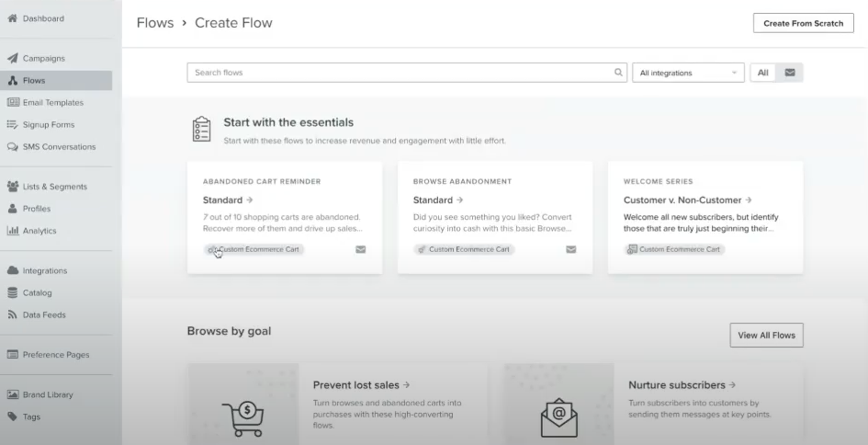This screenshot has height=445, width=868.
Task: Open Analytics from the sidebar
Action: pyautogui.click(x=39, y=231)
